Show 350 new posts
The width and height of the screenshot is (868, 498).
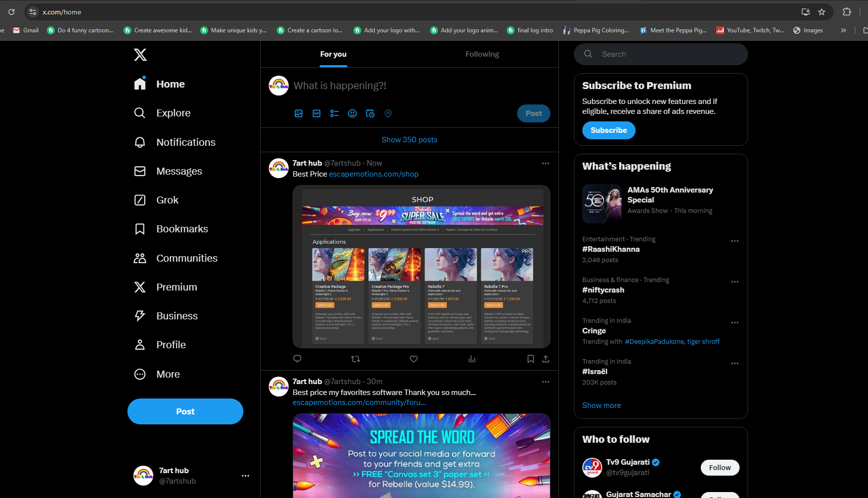[x=410, y=140]
